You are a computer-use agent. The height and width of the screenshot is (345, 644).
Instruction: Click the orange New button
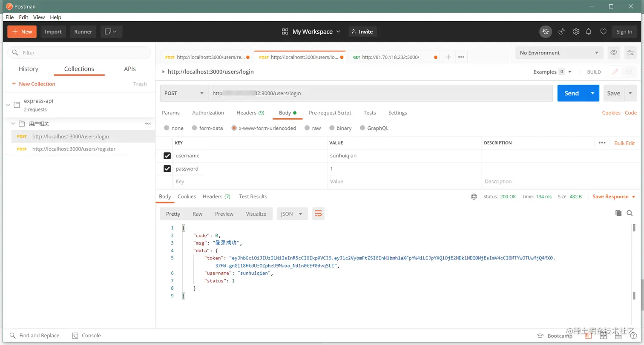22,31
